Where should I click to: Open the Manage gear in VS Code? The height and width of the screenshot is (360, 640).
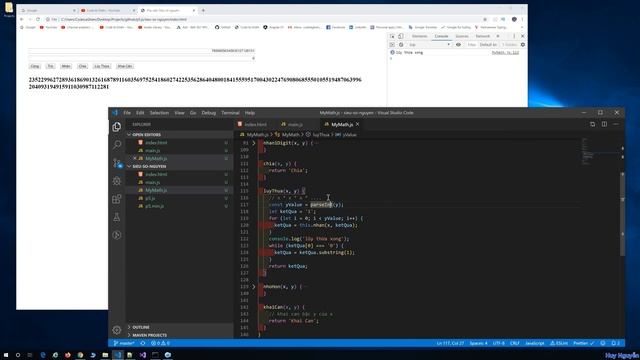pos(117,330)
